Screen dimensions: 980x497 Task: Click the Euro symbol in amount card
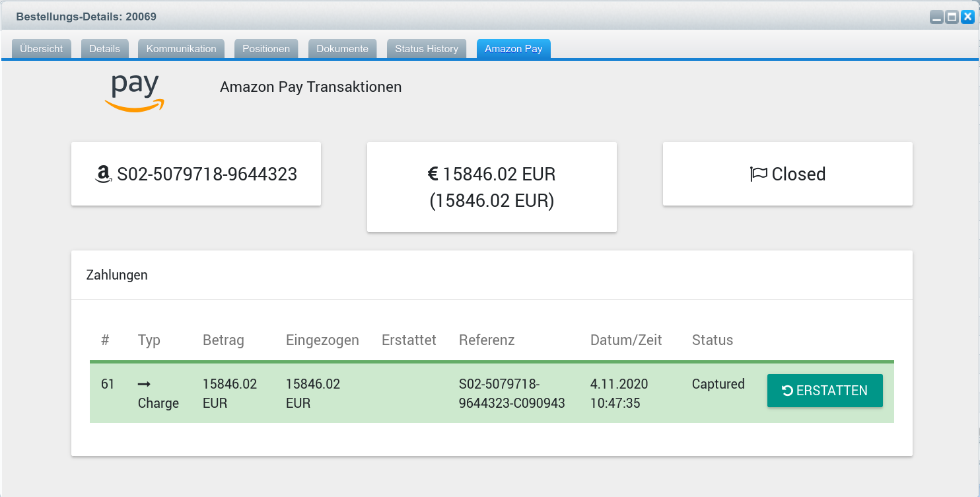pyautogui.click(x=433, y=174)
